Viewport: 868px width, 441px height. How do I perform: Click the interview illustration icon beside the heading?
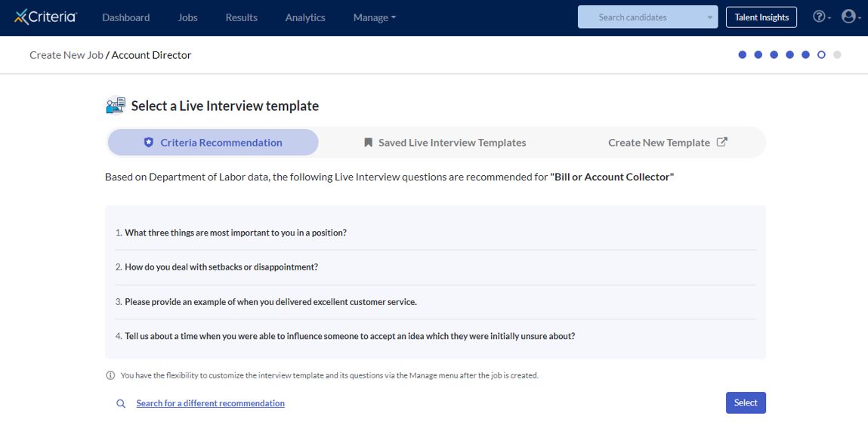114,105
